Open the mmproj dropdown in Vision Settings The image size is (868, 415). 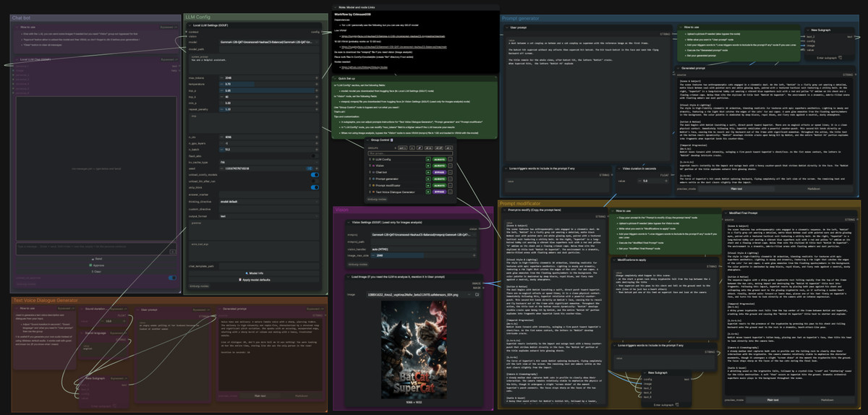(x=423, y=234)
